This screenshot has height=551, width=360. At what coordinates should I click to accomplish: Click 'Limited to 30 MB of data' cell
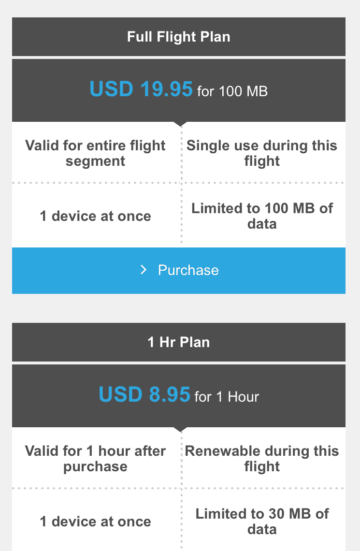pos(262,521)
